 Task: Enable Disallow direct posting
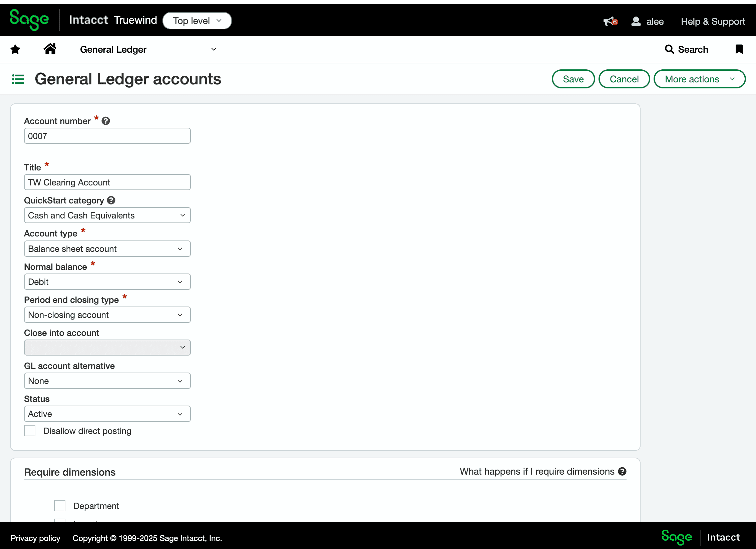pos(30,431)
